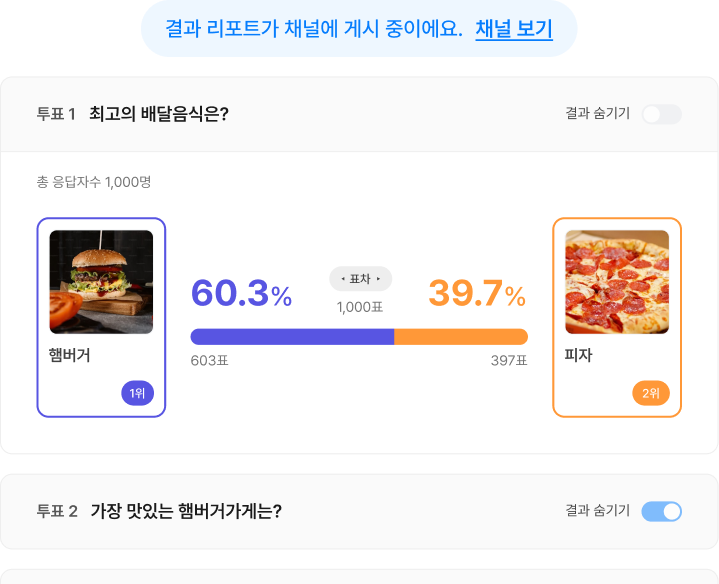This screenshot has height=584, width=719.
Task: Toggle 결과 숨기기 for 투표 1
Action: point(661,114)
